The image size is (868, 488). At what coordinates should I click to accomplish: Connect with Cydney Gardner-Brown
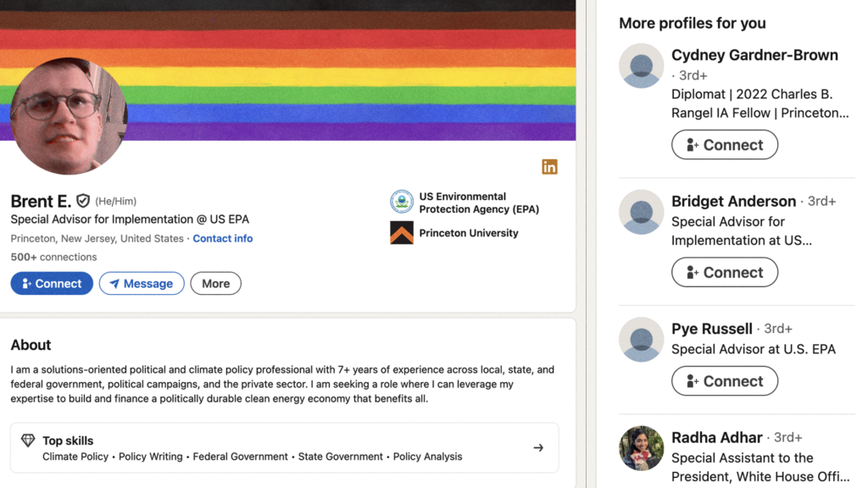point(725,145)
